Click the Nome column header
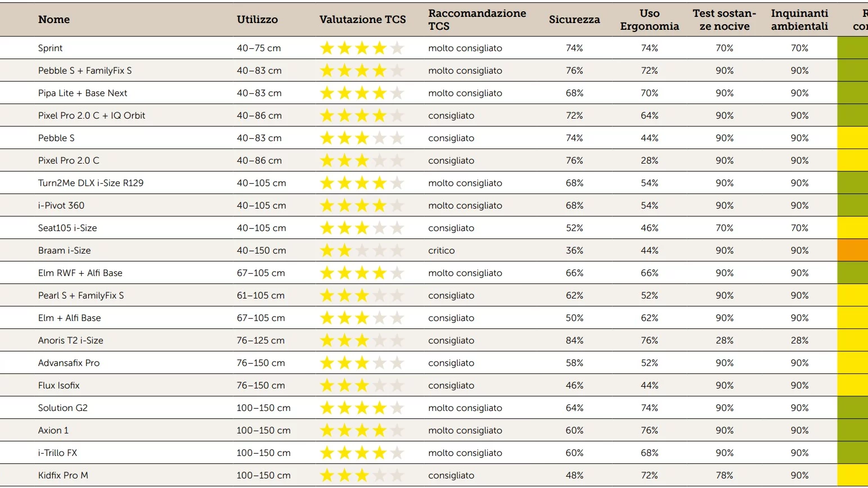Screen dimensions: 868x488 coord(54,20)
